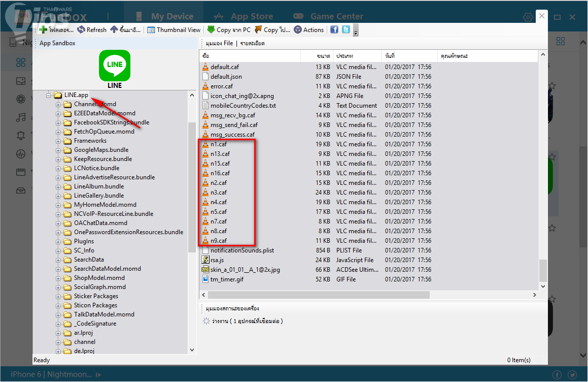Go up one level using the arrow icon
The height and width of the screenshot is (382, 588).
[x=114, y=29]
